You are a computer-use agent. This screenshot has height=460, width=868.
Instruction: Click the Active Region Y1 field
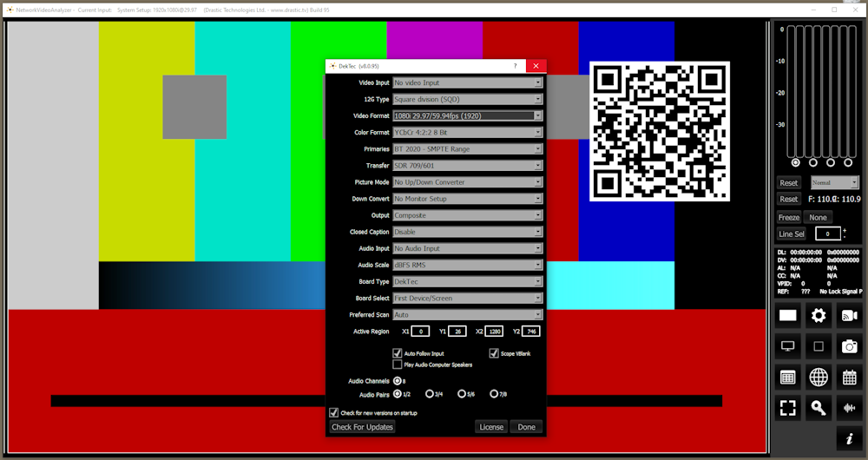[457, 332]
